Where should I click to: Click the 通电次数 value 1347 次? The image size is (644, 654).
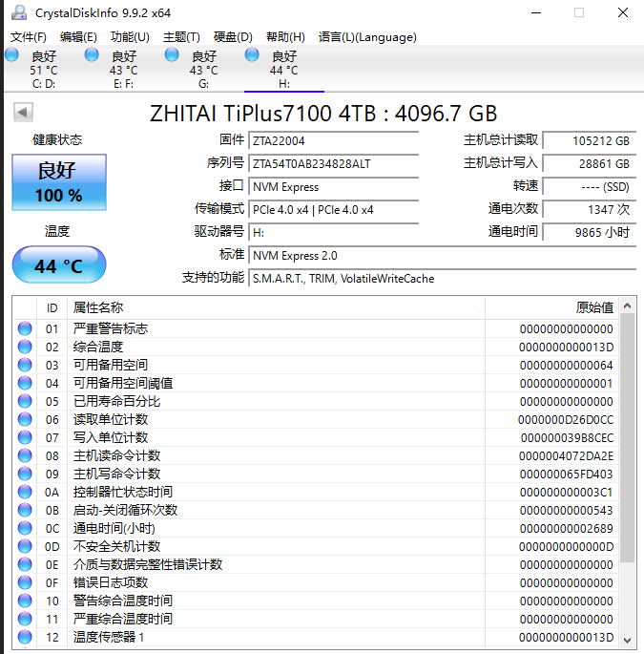pyautogui.click(x=590, y=210)
